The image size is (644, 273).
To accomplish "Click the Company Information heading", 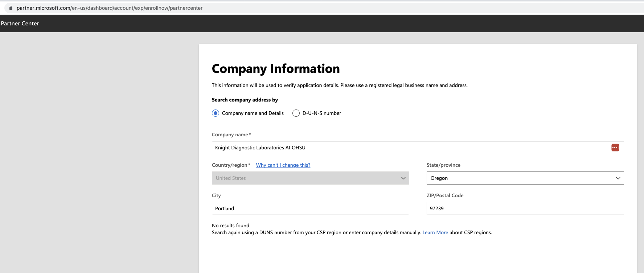I will (x=276, y=69).
